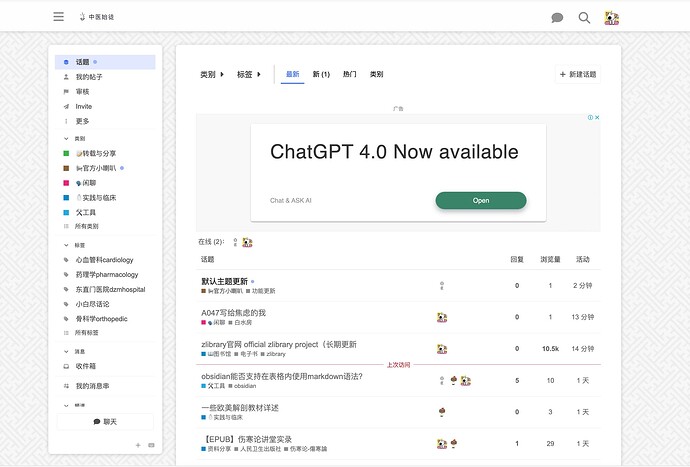Switch to the 热门 tab

(x=349, y=74)
